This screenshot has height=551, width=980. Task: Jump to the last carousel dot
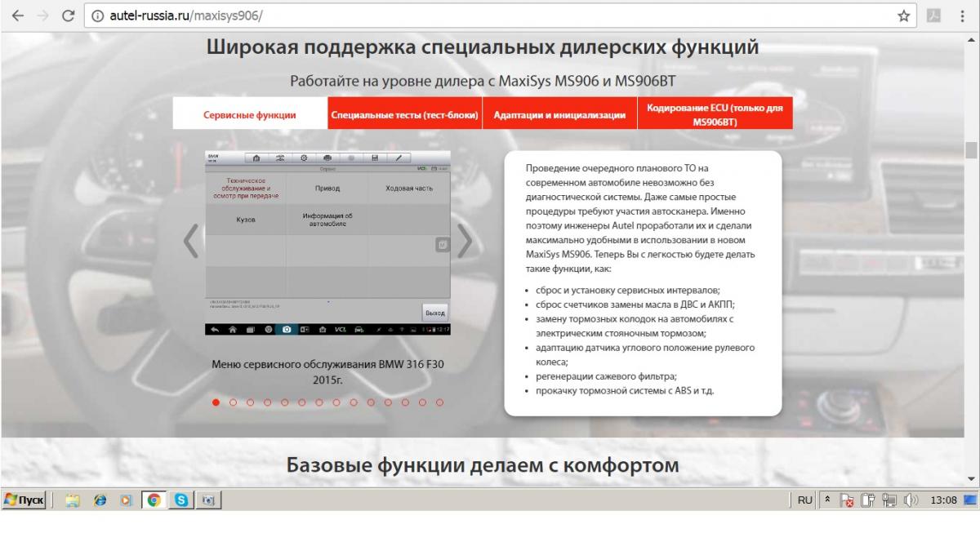pos(439,402)
